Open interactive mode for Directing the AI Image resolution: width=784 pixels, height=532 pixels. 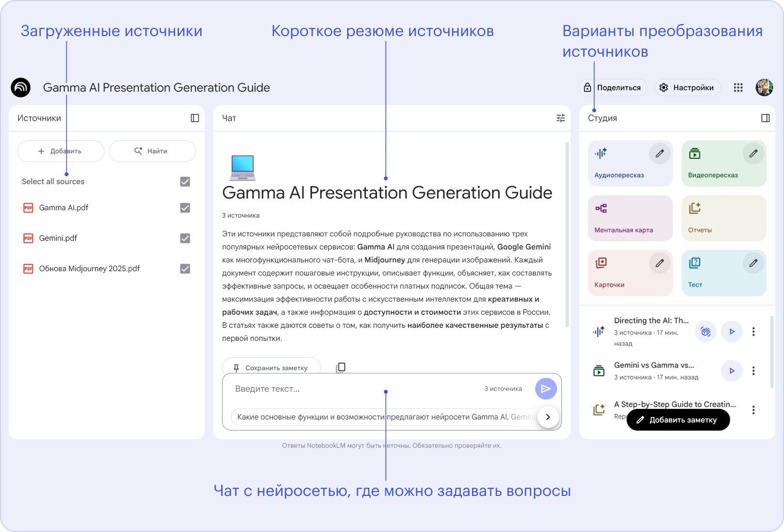tap(706, 331)
